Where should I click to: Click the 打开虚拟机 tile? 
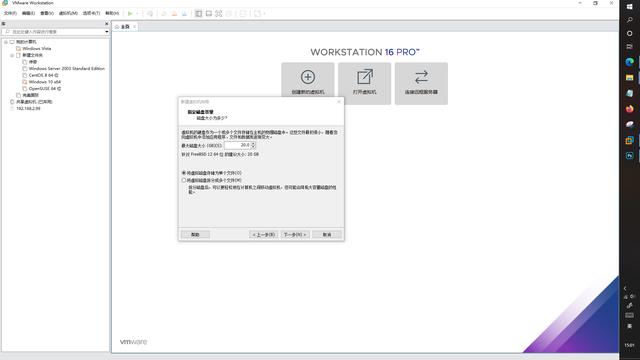364,83
